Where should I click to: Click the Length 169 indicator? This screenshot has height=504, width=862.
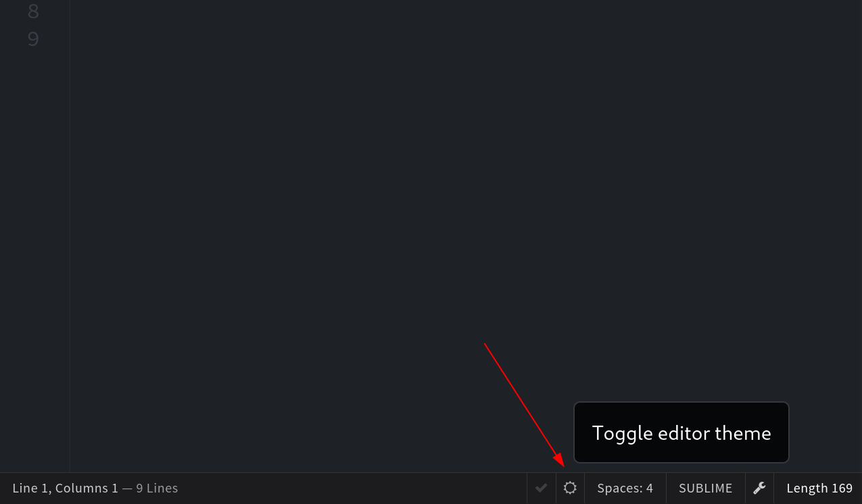click(819, 488)
